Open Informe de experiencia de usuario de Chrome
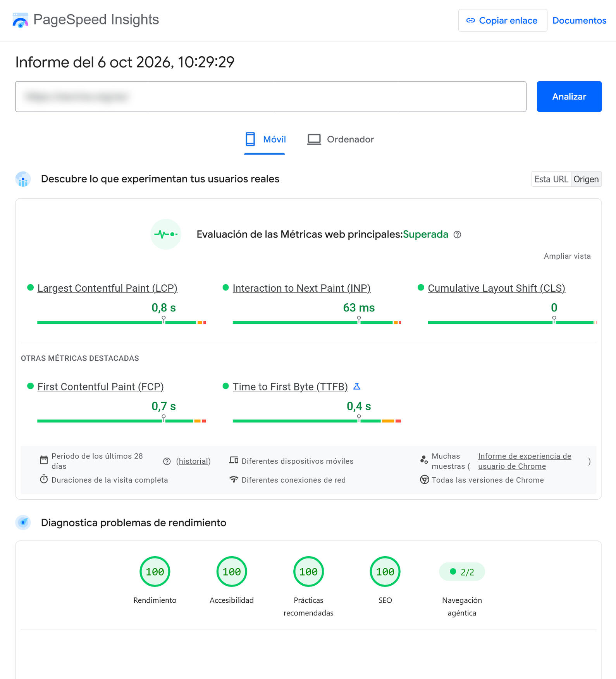This screenshot has height=679, width=616. click(x=525, y=461)
